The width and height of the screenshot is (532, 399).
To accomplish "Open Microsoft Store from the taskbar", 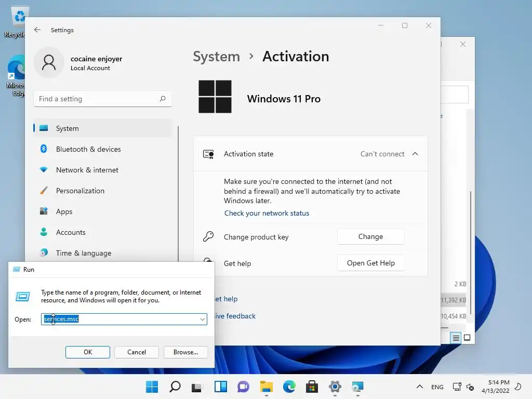I will pos(312,387).
